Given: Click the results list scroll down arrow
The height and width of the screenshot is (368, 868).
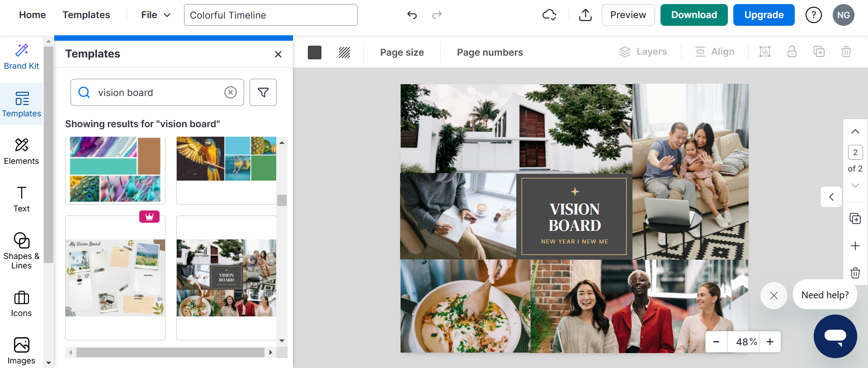Looking at the screenshot, I should coord(282,341).
